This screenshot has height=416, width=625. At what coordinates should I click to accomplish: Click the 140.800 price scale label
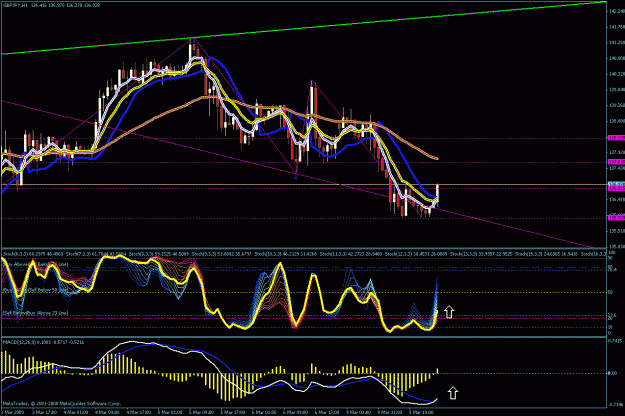(617, 58)
